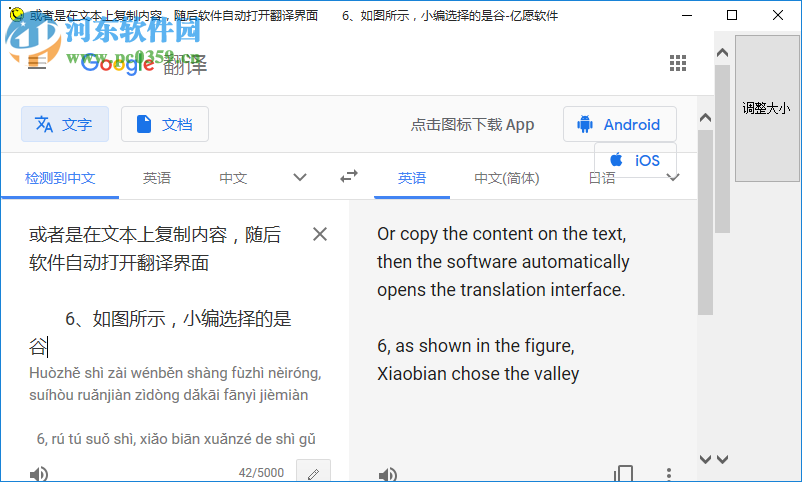Viewport: 802px width, 482px height.
Task: Minimize the translation window
Action: coord(687,15)
